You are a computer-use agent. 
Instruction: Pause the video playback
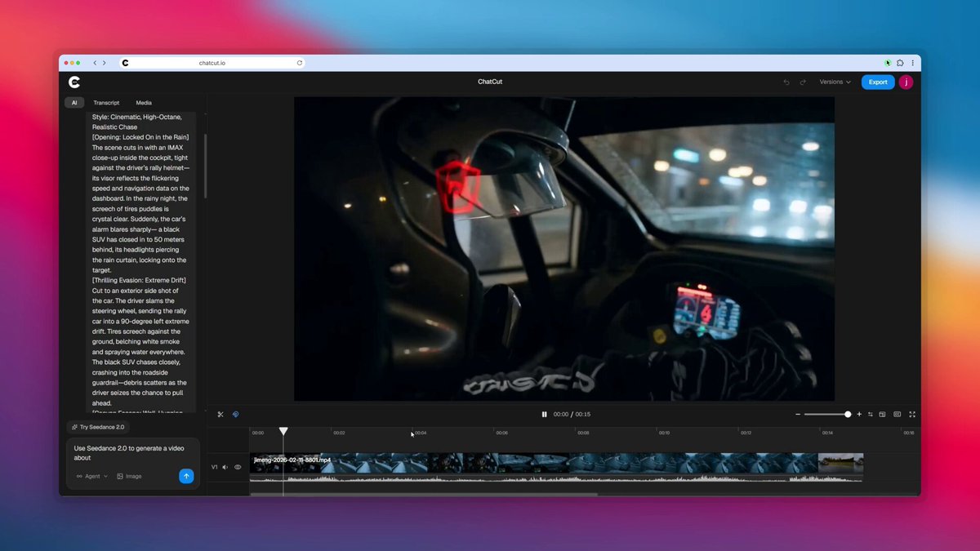544,415
